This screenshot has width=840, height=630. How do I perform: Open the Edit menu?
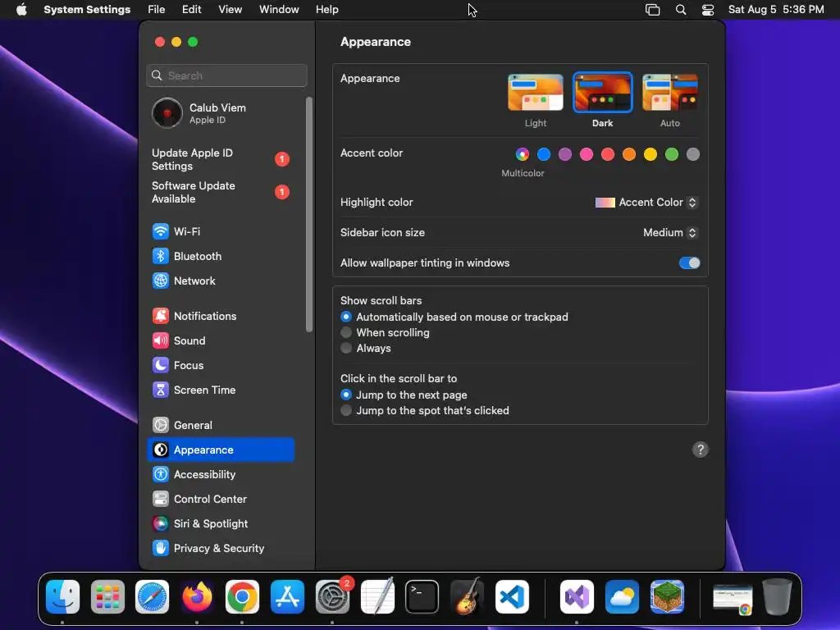point(192,10)
